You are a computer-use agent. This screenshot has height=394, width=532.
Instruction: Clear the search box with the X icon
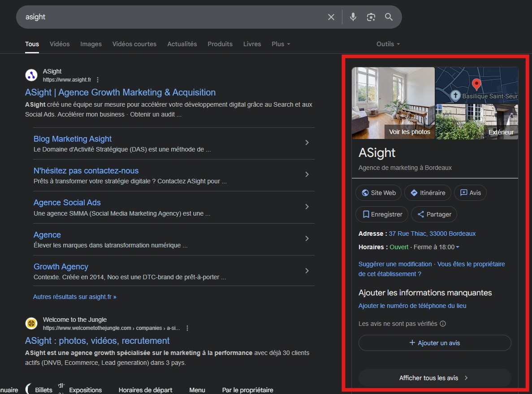[331, 17]
